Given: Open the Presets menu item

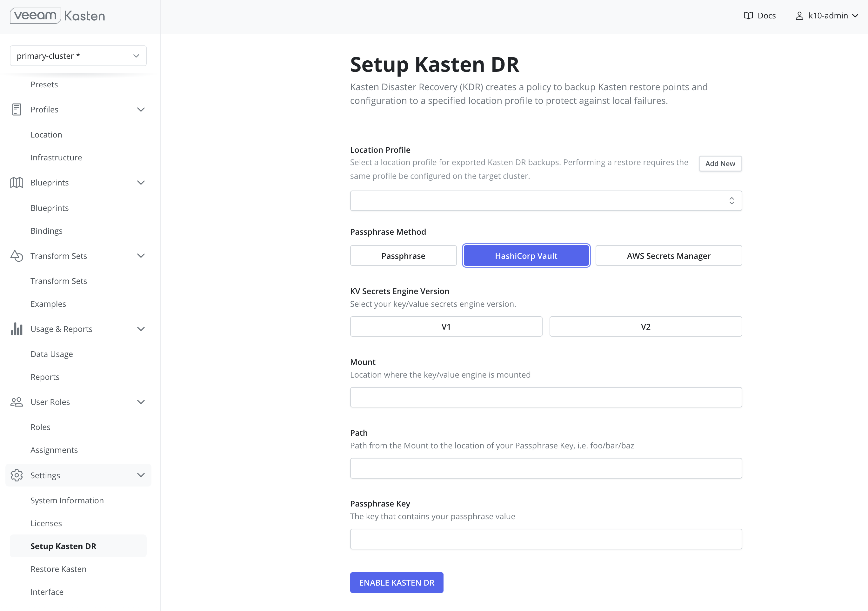Looking at the screenshot, I should click(44, 84).
